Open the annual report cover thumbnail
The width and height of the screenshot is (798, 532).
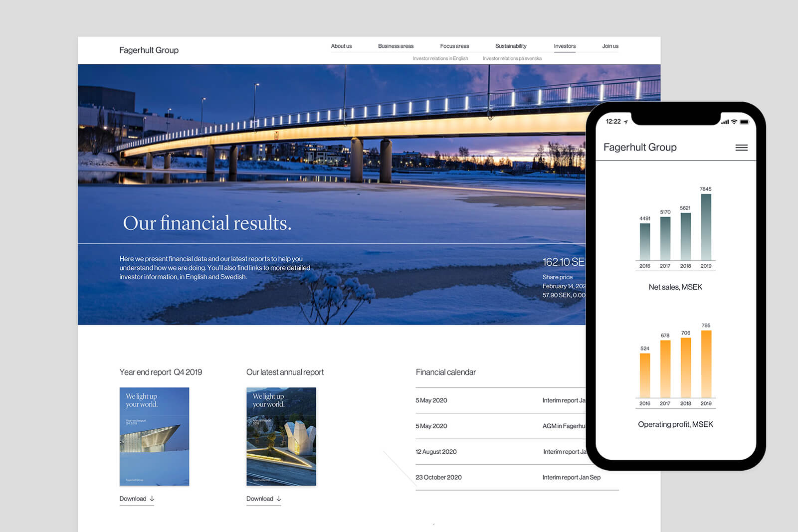coord(281,436)
